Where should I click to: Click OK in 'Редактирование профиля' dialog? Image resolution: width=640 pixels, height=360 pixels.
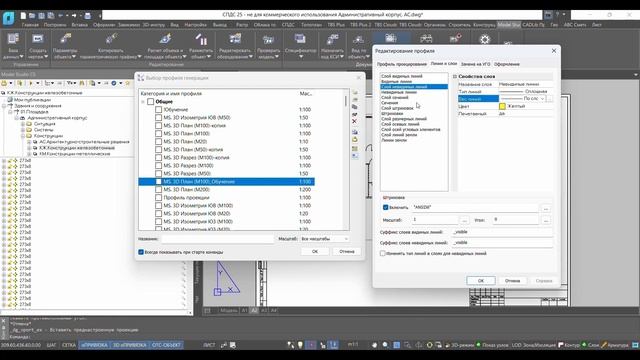pyautogui.click(x=481, y=281)
